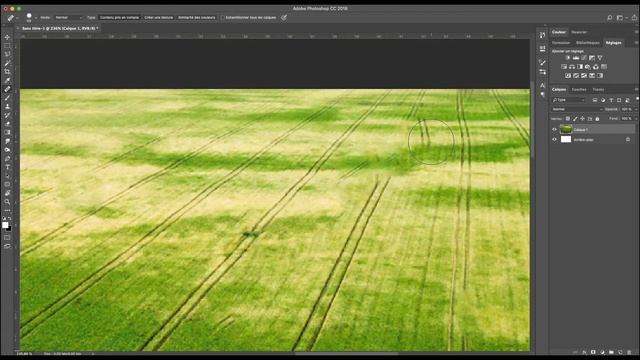This screenshot has width=640, height=360.
Task: Enable Échantillonner tous les calques checkbox
Action: [223, 18]
